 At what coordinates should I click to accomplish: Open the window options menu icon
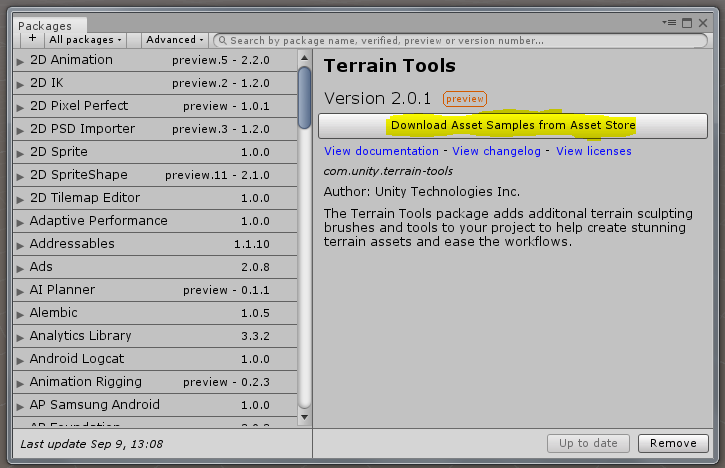669,22
